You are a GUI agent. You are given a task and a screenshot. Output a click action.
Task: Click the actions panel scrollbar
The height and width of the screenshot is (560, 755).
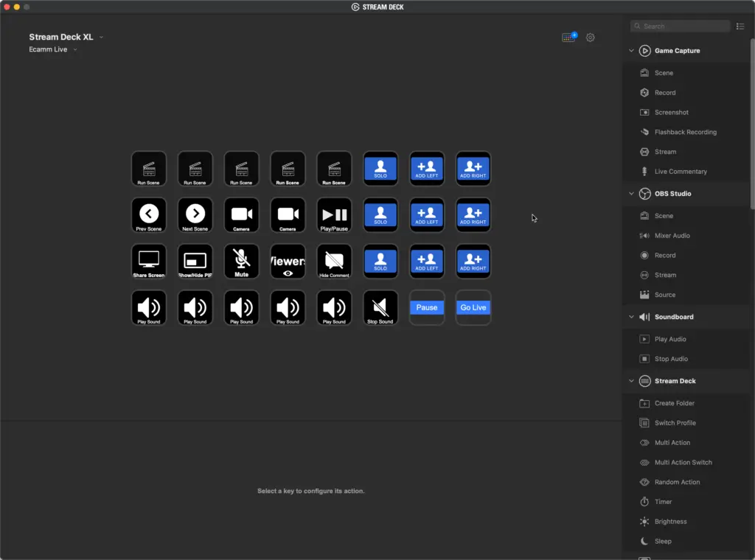tap(752, 124)
